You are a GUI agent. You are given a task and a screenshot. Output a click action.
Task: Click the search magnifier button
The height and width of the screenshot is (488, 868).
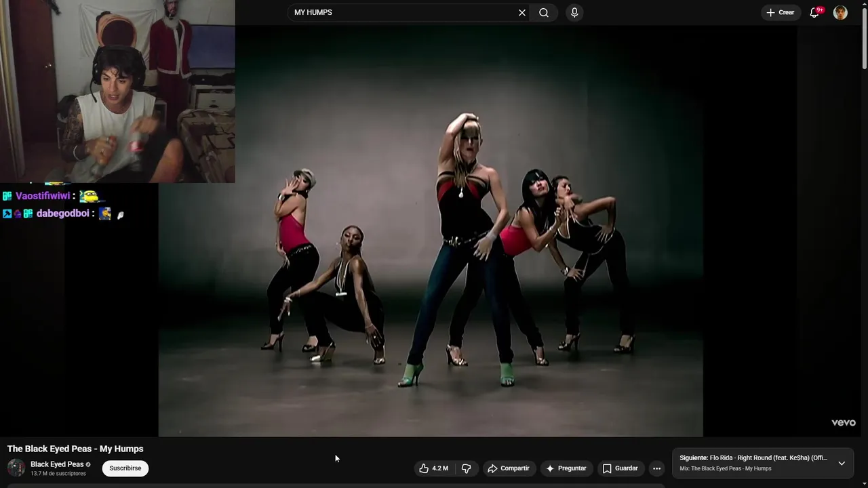(544, 12)
